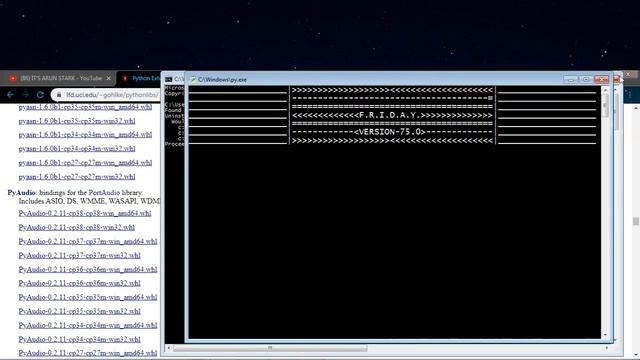Download PyAudio-0.2.11-cp34-cp34m-win32.whl
This screenshot has height=360, width=640.
point(79,339)
